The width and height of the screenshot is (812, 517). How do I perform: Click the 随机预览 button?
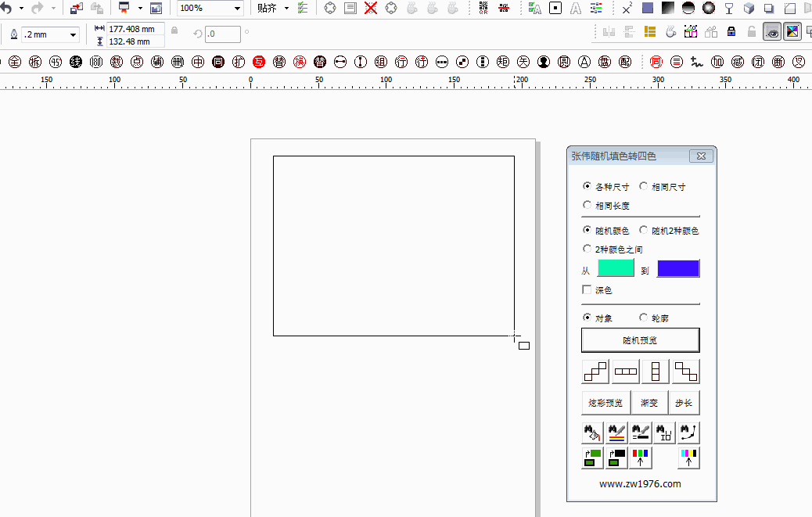640,340
